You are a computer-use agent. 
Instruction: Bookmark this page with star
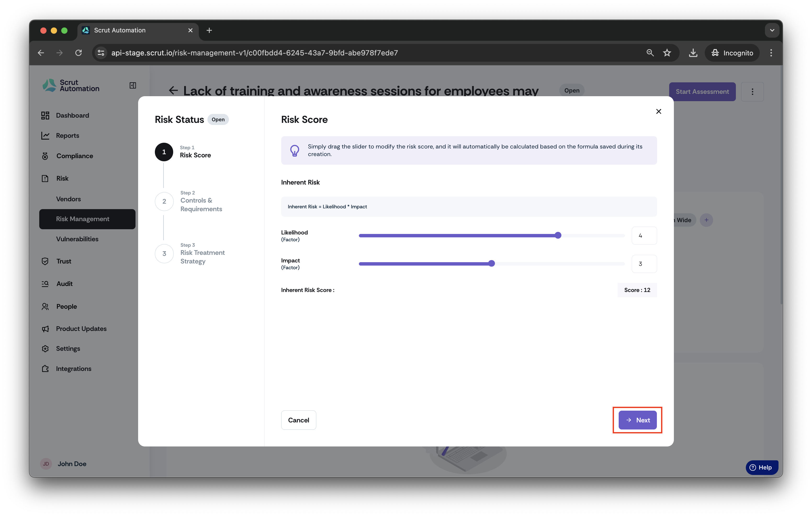click(667, 53)
